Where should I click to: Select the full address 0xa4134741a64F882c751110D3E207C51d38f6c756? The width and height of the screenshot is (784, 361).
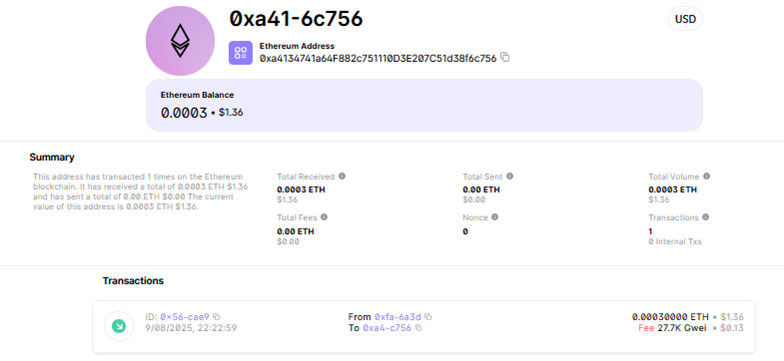pos(378,58)
